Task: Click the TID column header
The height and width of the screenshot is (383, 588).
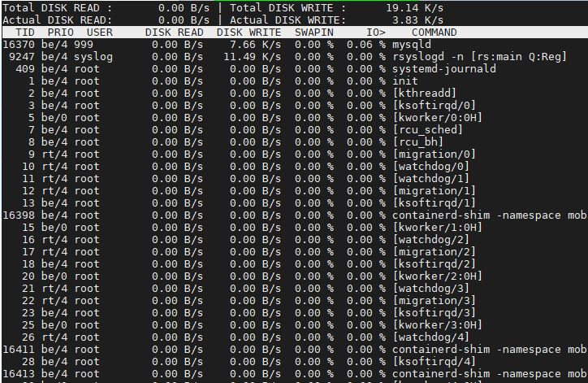Action: (25, 32)
